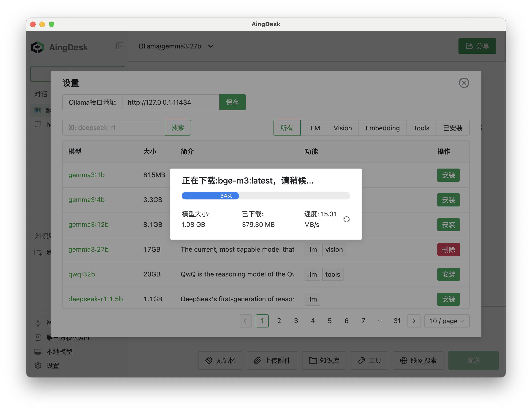532x412 pixels.
Task: Delete the gemma3:27b model
Action: click(448, 250)
